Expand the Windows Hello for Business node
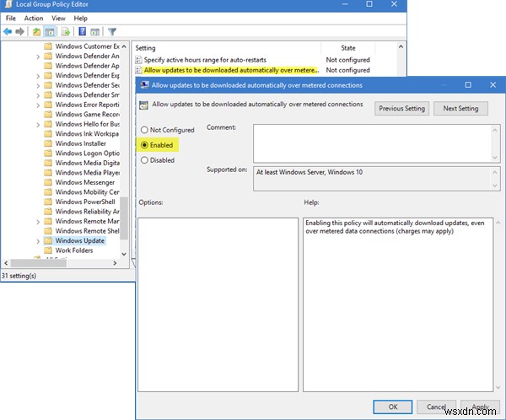The image size is (506, 420). click(x=38, y=125)
